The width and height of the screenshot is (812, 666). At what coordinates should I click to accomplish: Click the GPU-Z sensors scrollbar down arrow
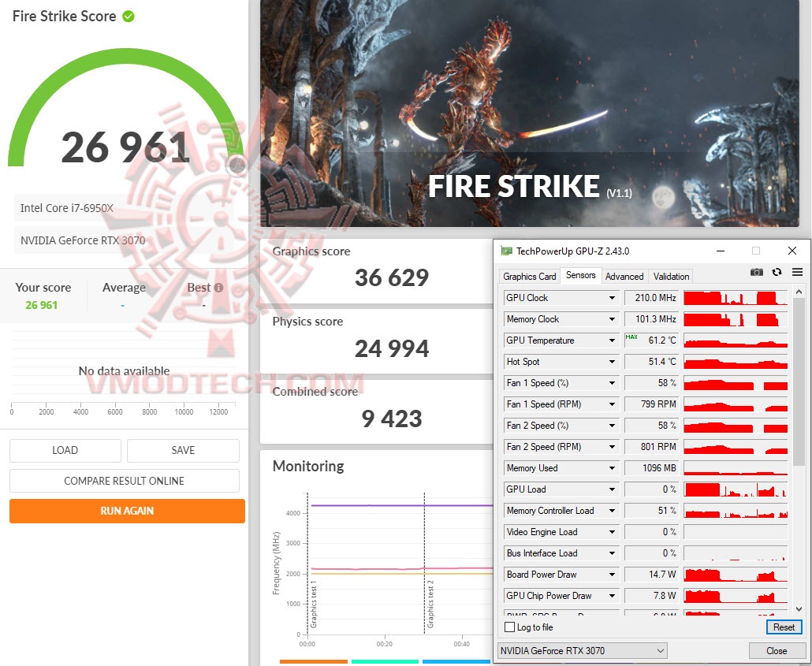(x=799, y=609)
